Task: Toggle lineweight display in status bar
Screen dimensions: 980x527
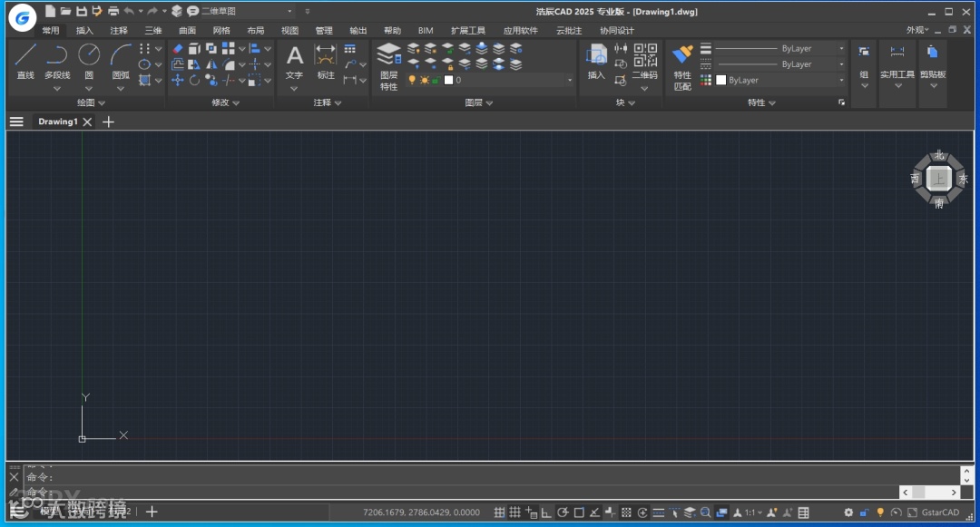Action: 659,512
